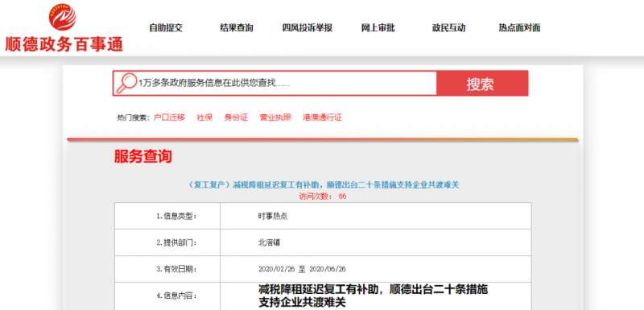
Task: Open the 热点面对面 navigation item
Action: 519,28
